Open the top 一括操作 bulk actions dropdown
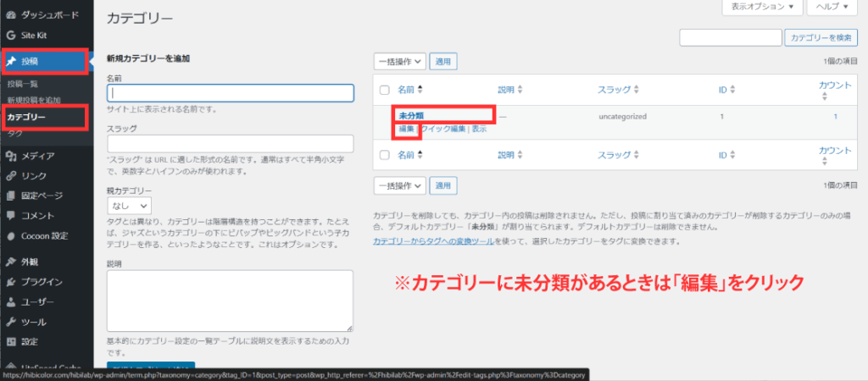868x381 pixels. click(398, 62)
